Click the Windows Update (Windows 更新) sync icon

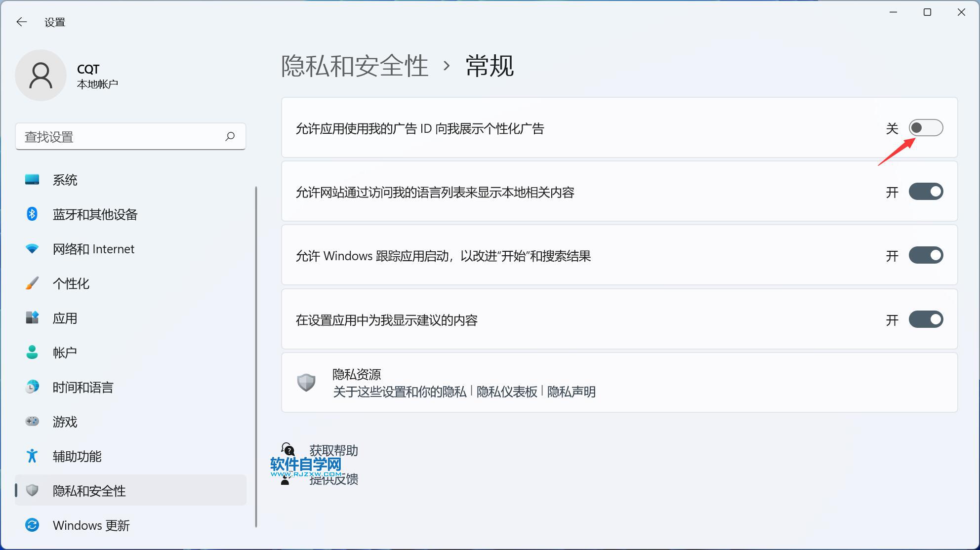point(32,525)
